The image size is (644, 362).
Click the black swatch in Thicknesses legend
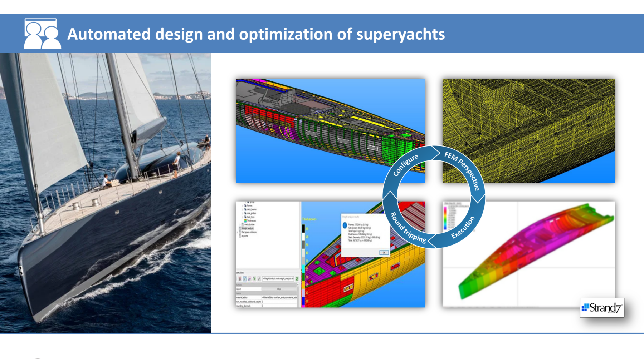(x=303, y=228)
